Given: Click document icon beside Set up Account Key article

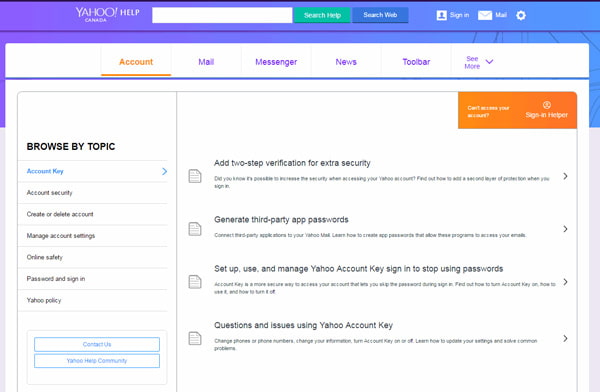Looking at the screenshot, I should (195, 282).
